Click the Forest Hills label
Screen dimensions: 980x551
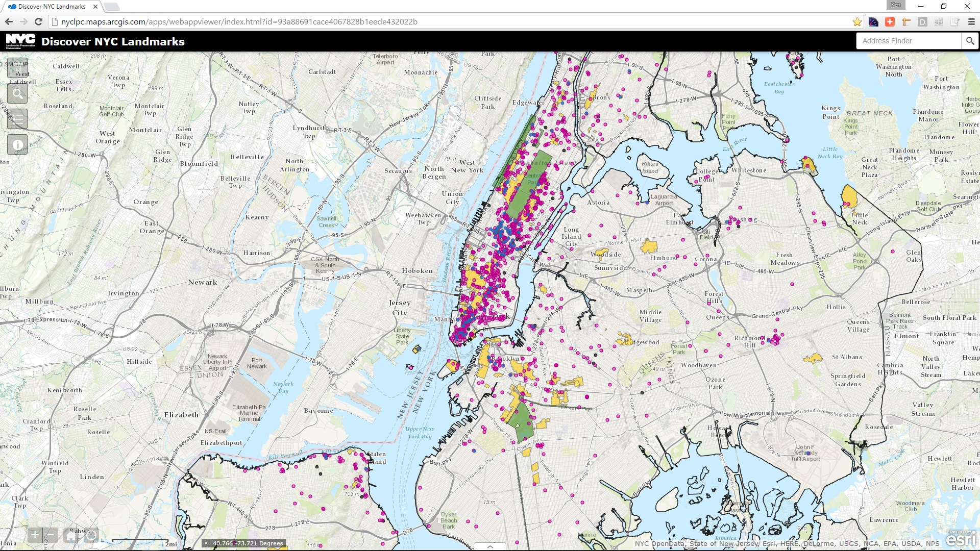pos(714,297)
